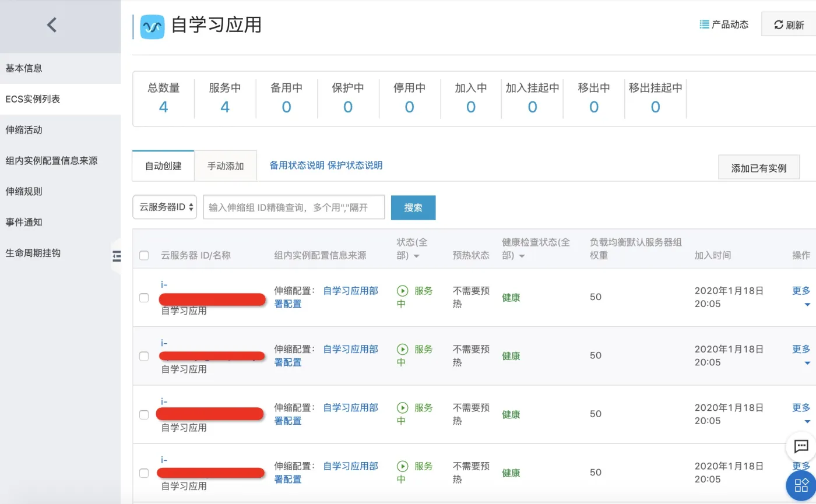The width and height of the screenshot is (816, 504).
Task: Check the fourth instance row's checkbox
Action: pos(144,473)
